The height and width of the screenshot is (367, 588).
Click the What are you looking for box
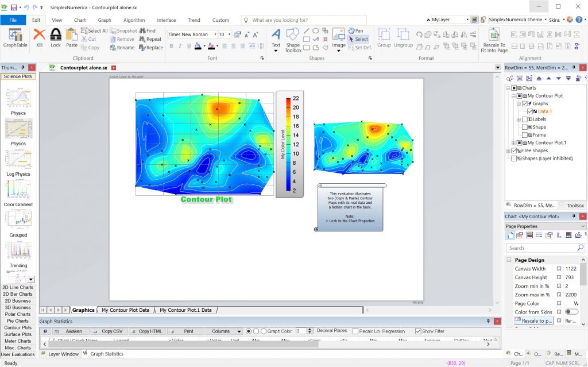tap(304, 20)
